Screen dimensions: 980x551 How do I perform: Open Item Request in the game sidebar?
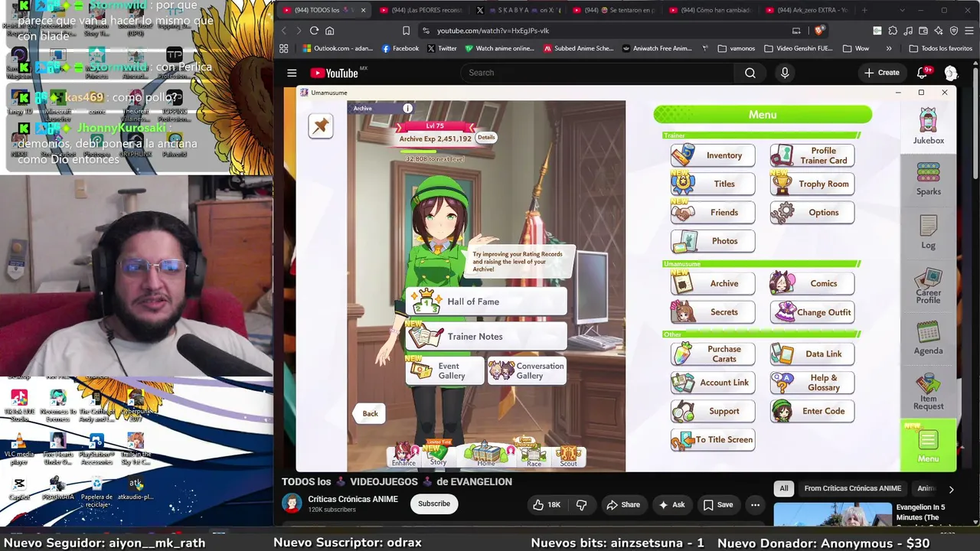(928, 392)
